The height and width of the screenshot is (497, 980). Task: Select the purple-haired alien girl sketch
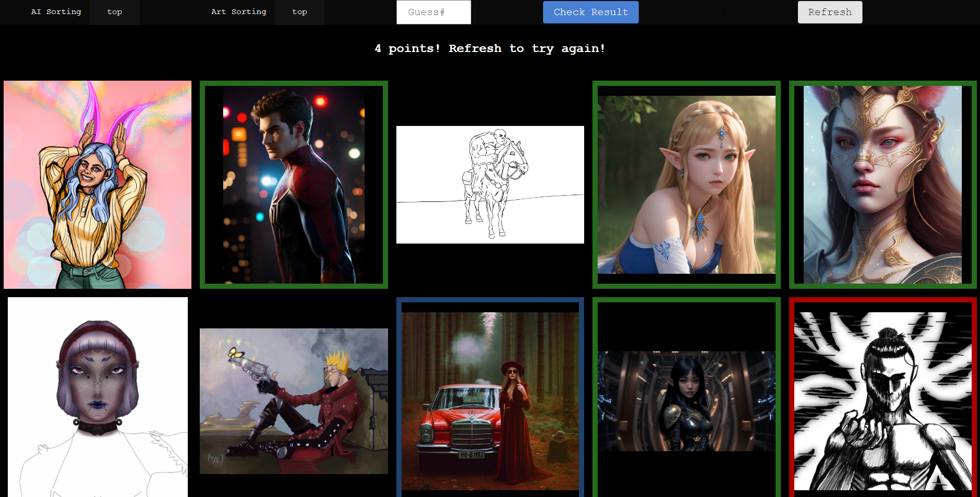(x=98, y=397)
